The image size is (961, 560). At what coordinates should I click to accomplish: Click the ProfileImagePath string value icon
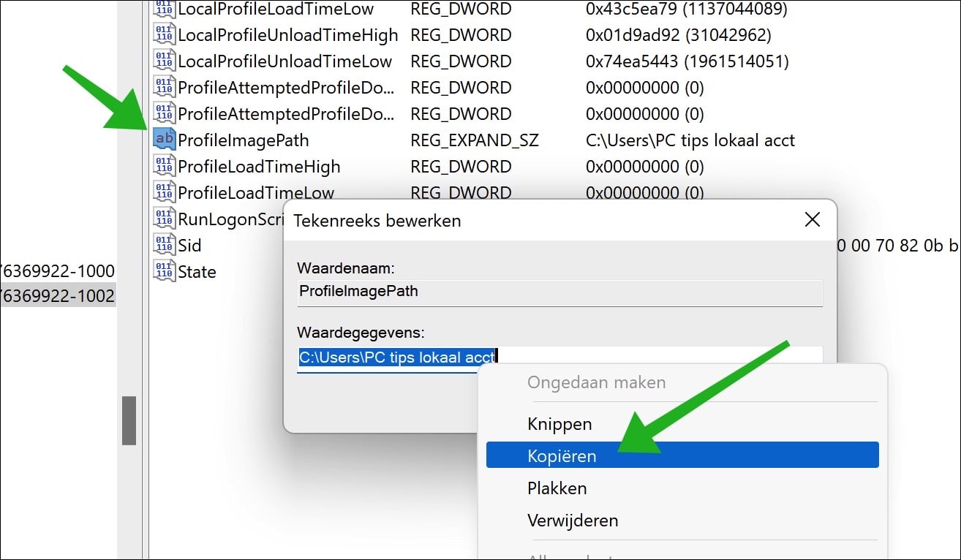pos(164,139)
